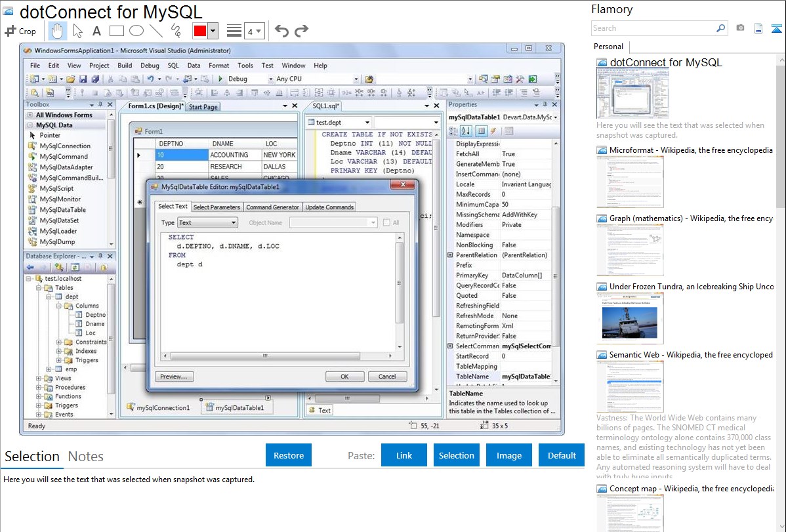Viewport: 786px width, 532px height.
Task: Redo the last annotation
Action: click(x=301, y=31)
